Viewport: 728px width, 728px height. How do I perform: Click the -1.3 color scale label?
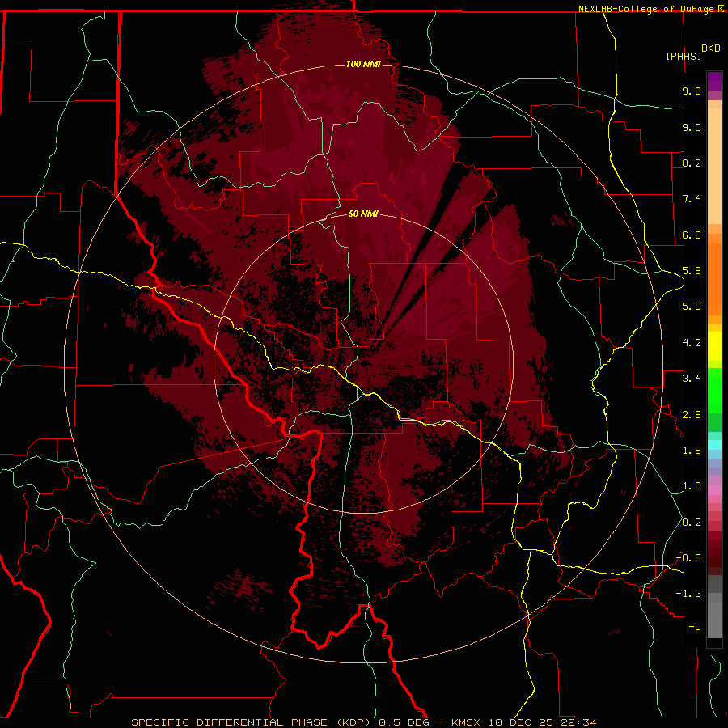688,594
